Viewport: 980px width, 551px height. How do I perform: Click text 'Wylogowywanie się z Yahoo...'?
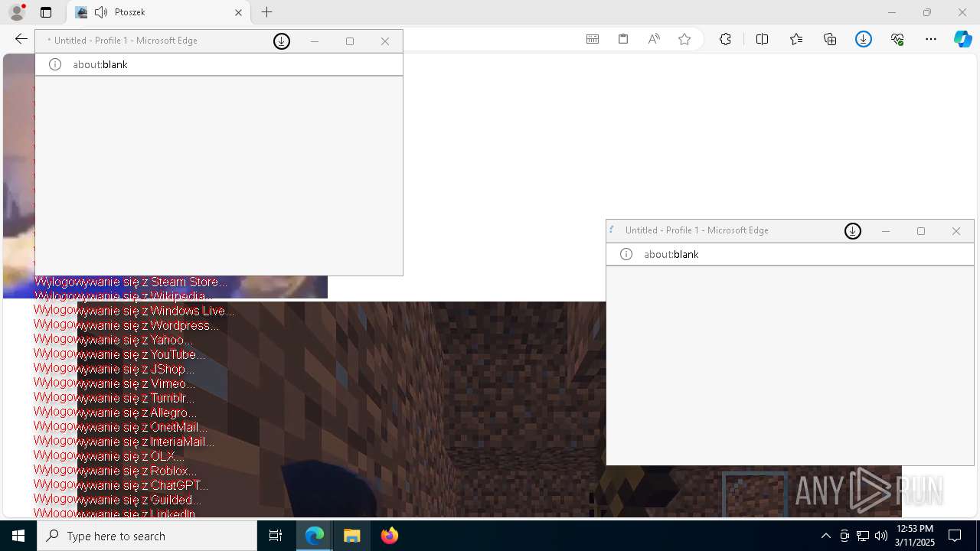pyautogui.click(x=113, y=340)
